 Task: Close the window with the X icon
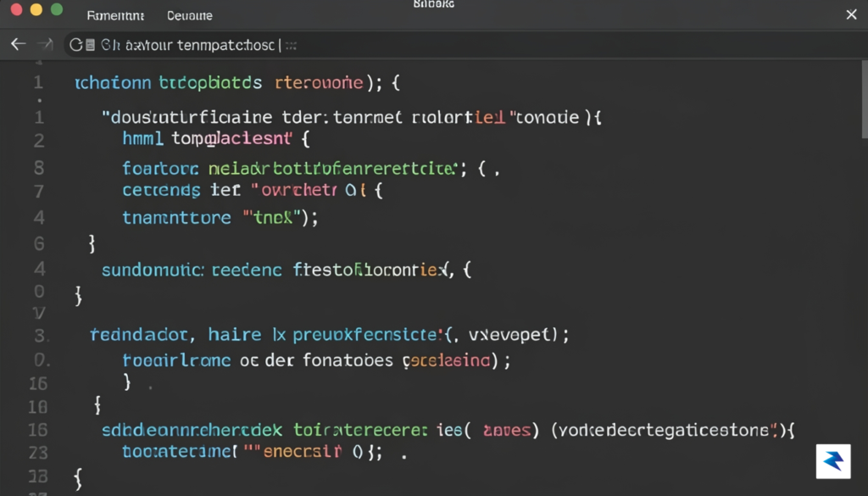tap(851, 14)
